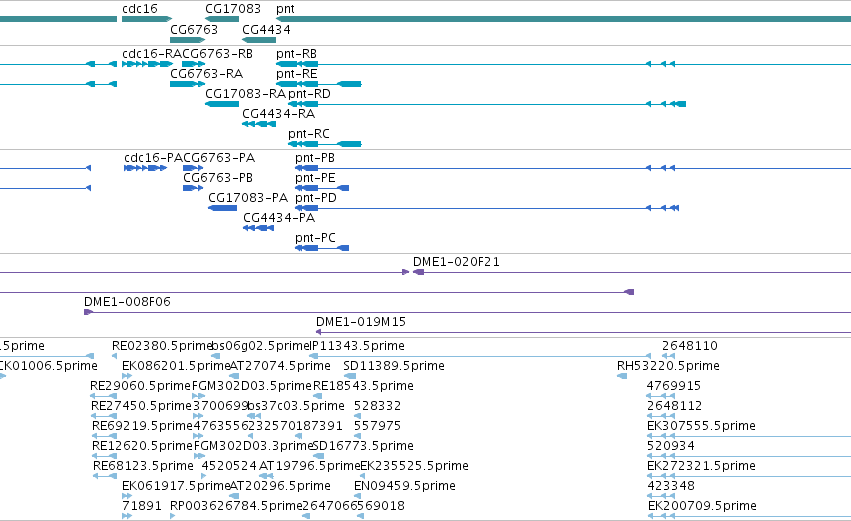Image resolution: width=851 pixels, height=521 pixels.
Task: Open the CG4434-PA protein label
Action: [279, 218]
